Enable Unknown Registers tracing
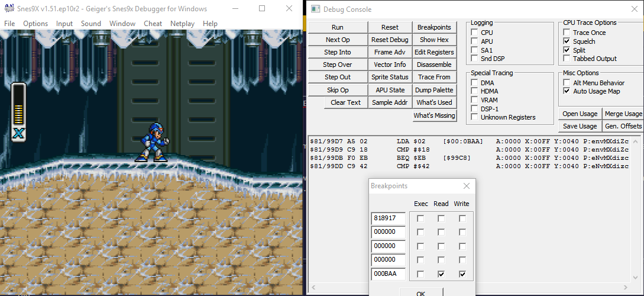 474,117
